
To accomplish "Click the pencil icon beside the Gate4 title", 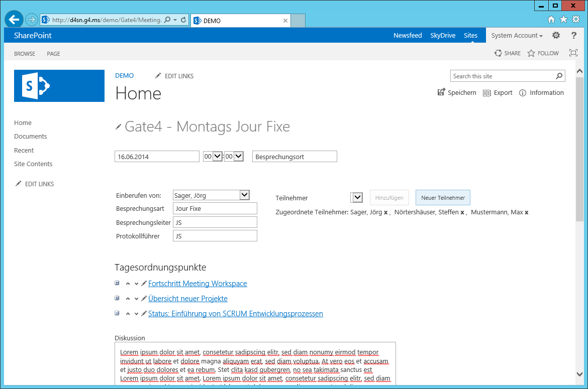I will pos(118,127).
